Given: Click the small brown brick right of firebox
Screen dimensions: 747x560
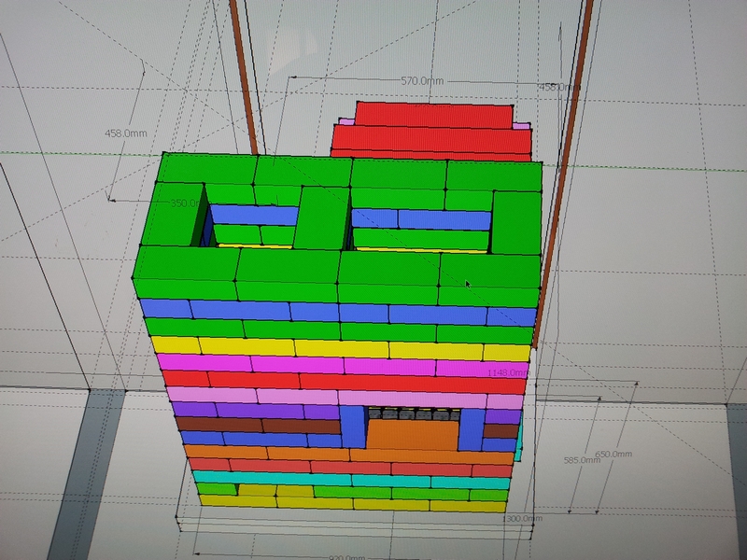Looking at the screenshot, I should pyautogui.click(x=501, y=431).
